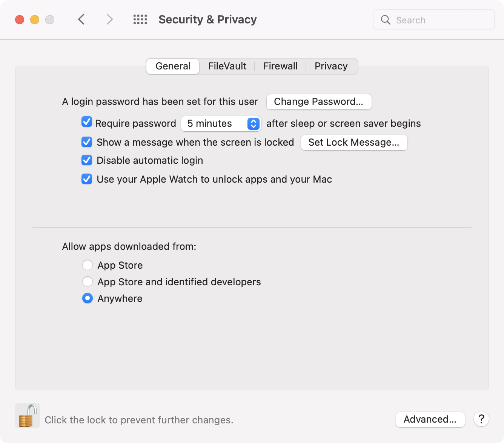Minimize the window with the yellow button
Screen dimensions: 504x443
click(35, 20)
